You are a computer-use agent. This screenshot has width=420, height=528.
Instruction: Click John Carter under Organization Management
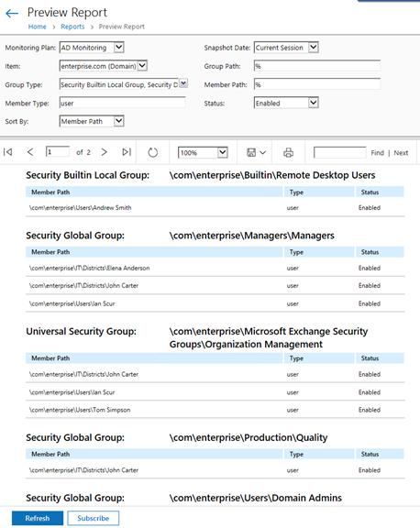83,374
